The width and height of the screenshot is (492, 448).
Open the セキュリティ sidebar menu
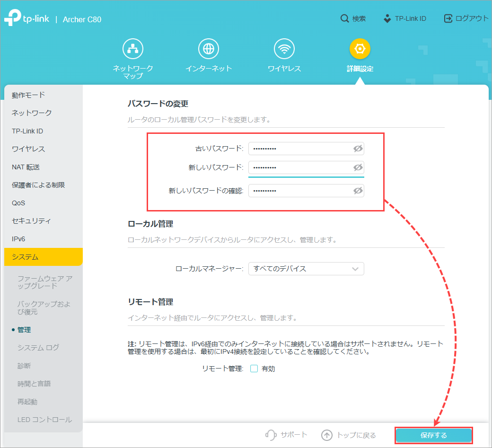(30, 220)
